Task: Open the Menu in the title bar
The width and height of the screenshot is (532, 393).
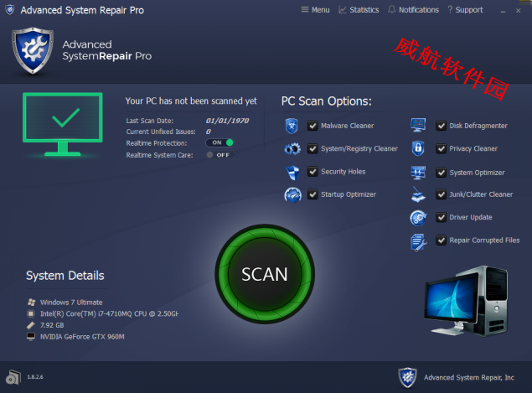Action: [x=315, y=10]
